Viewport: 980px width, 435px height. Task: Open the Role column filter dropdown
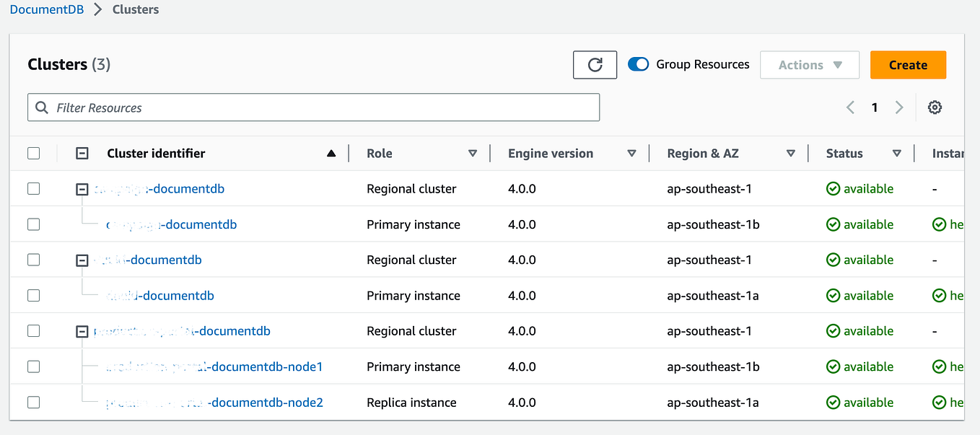(473, 153)
